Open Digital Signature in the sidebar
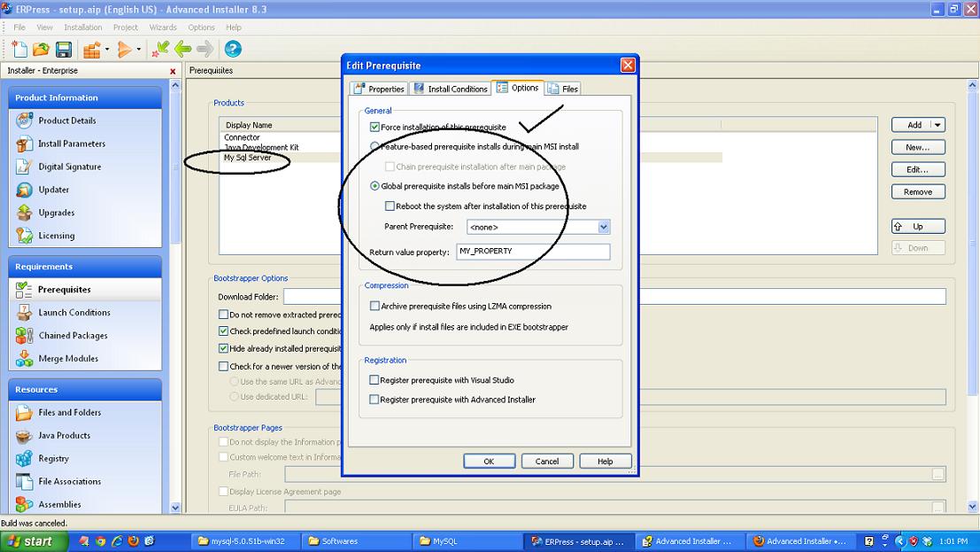Screen dimensions: 980x552 click(69, 167)
